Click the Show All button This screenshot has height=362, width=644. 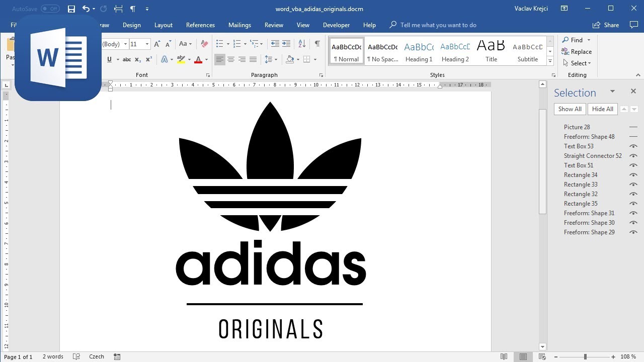[570, 109]
